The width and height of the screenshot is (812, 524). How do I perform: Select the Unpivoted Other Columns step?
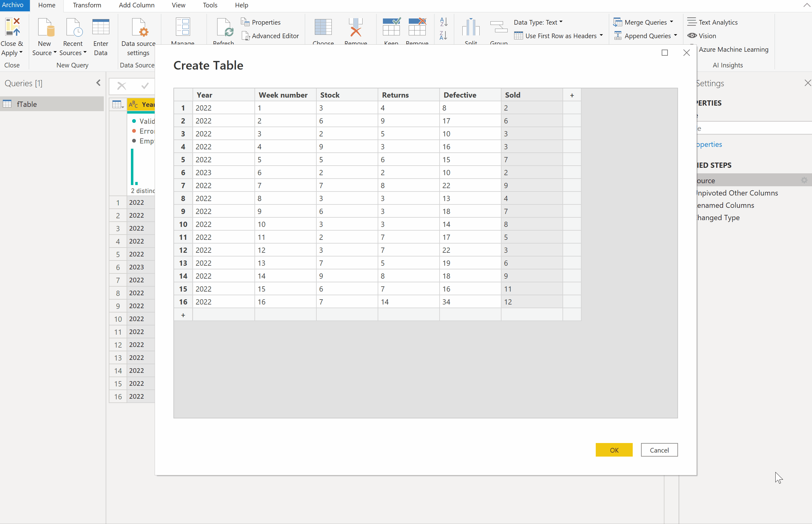737,193
